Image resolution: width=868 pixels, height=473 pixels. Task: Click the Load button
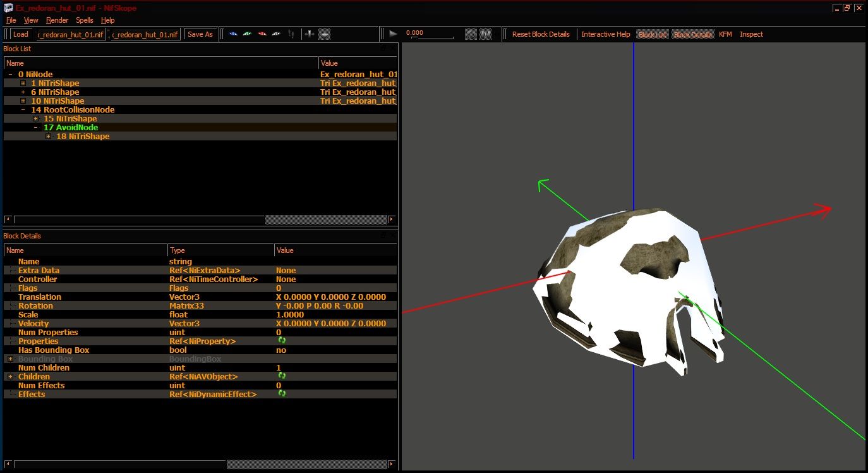[x=21, y=34]
